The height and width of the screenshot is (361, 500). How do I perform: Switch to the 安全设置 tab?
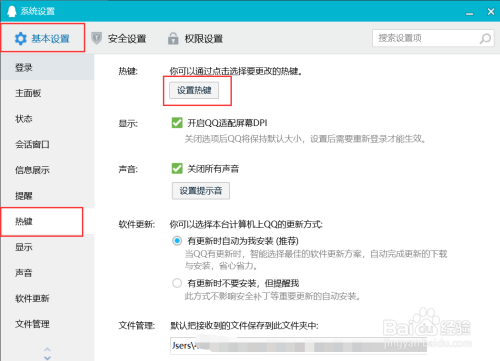[119, 39]
